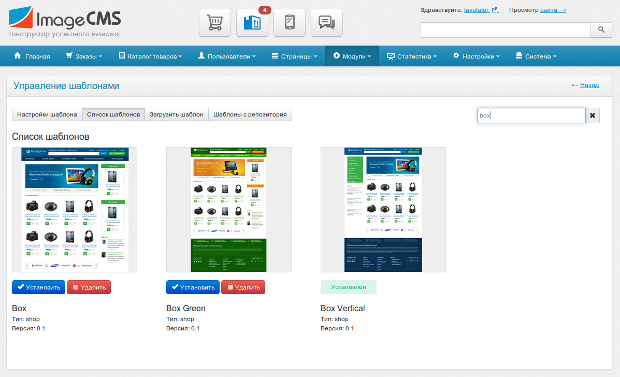
Task: Open the Модули menu
Action: coord(352,56)
